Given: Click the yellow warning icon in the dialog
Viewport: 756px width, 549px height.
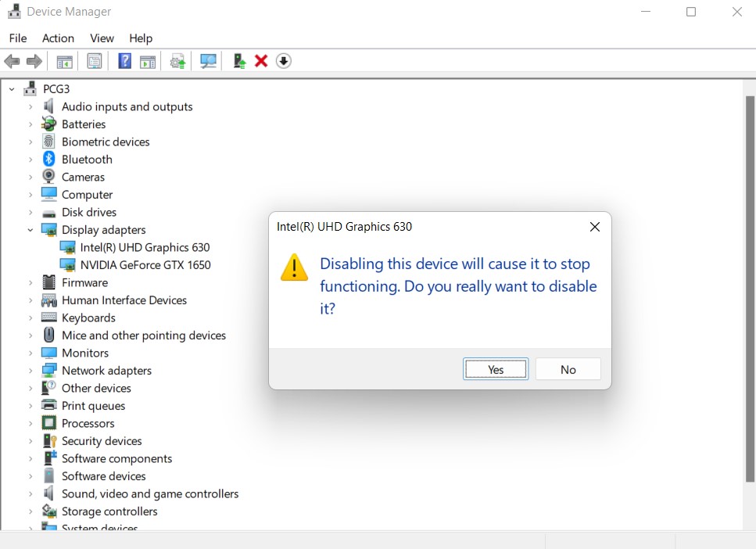Looking at the screenshot, I should [294, 267].
